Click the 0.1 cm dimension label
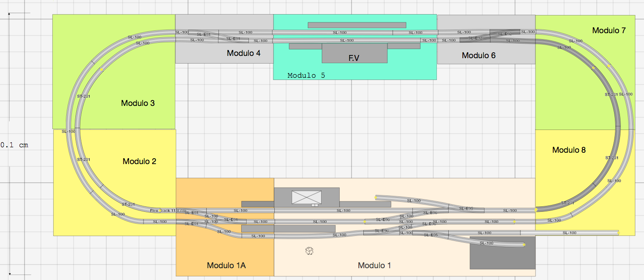Image resolution: width=644 pixels, height=280 pixels. 15,145
